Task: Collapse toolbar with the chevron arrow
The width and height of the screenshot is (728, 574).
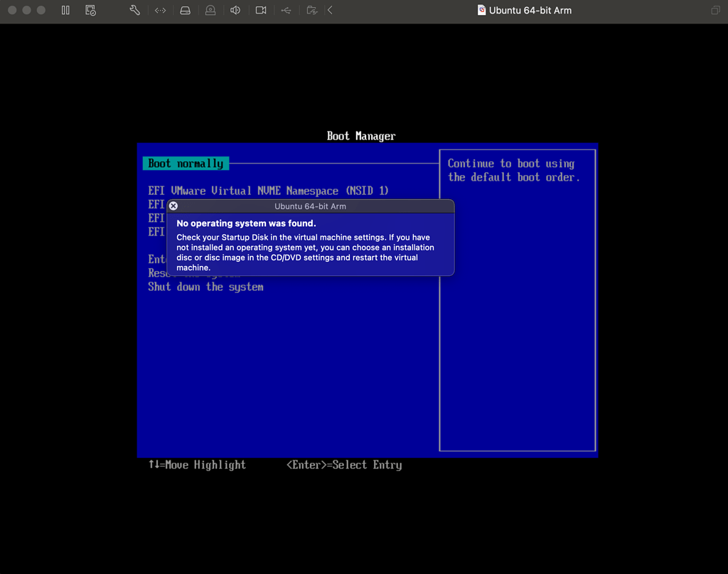Action: [x=330, y=11]
